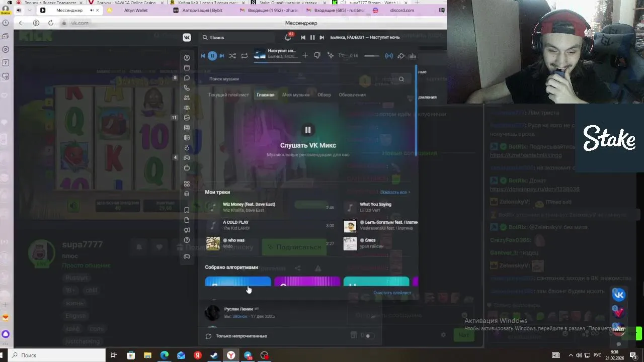The width and height of the screenshot is (644, 362).
Task: Open messenger chat bubble sidebar icon
Action: click(187, 78)
